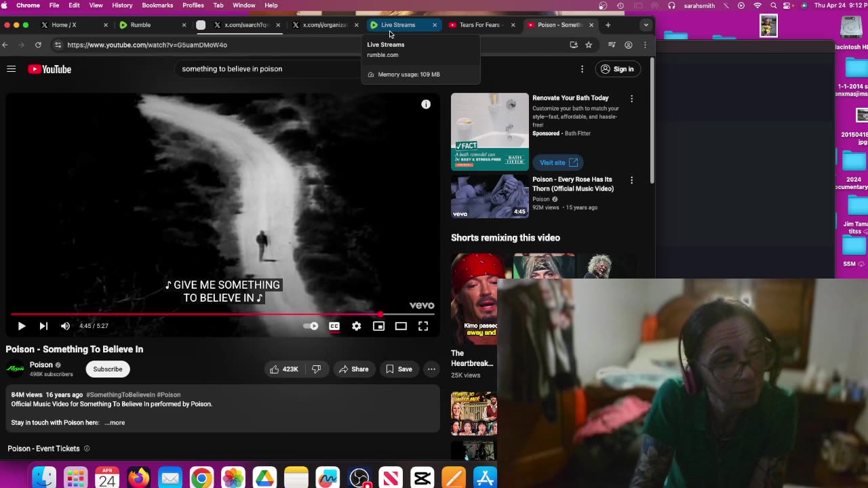Open Finder from the Dock

[44, 478]
